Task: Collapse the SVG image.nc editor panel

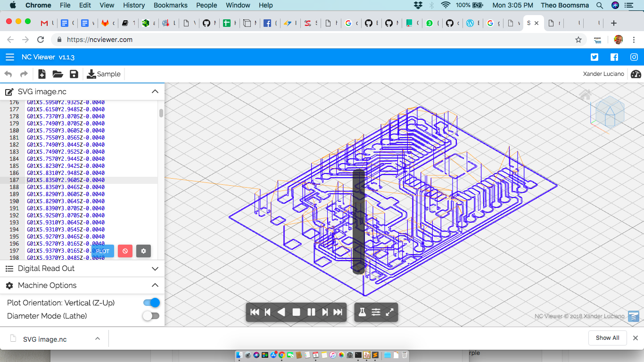Action: (155, 91)
